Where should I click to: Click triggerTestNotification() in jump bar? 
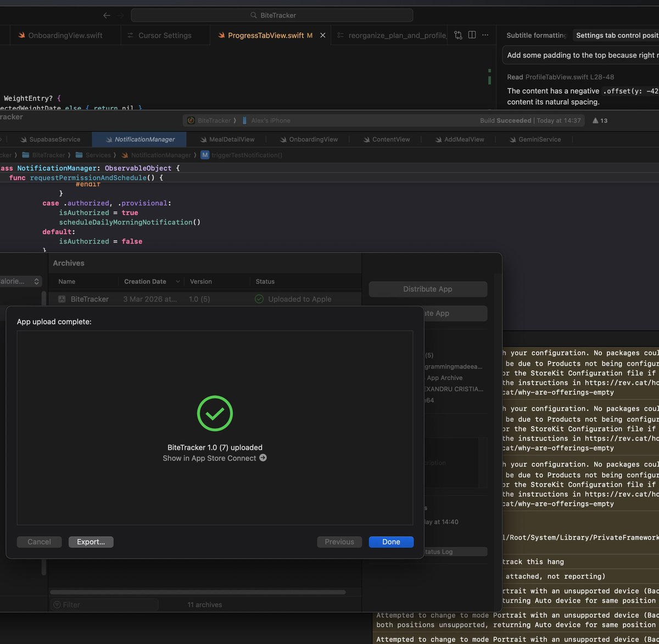(241, 155)
